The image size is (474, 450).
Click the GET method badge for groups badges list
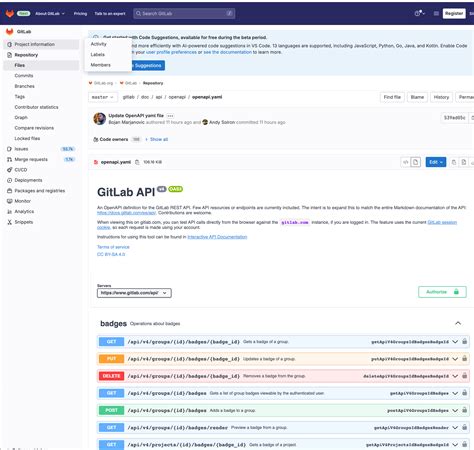coord(111,393)
